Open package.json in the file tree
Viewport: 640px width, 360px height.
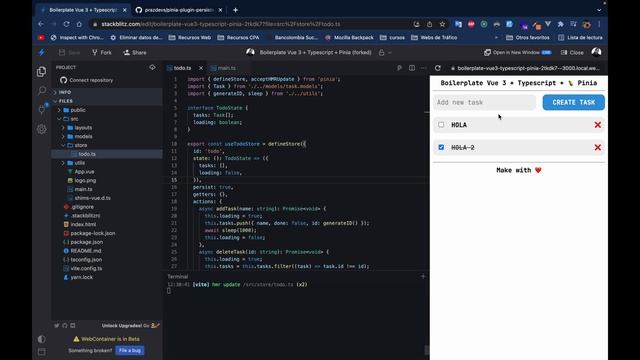87,242
